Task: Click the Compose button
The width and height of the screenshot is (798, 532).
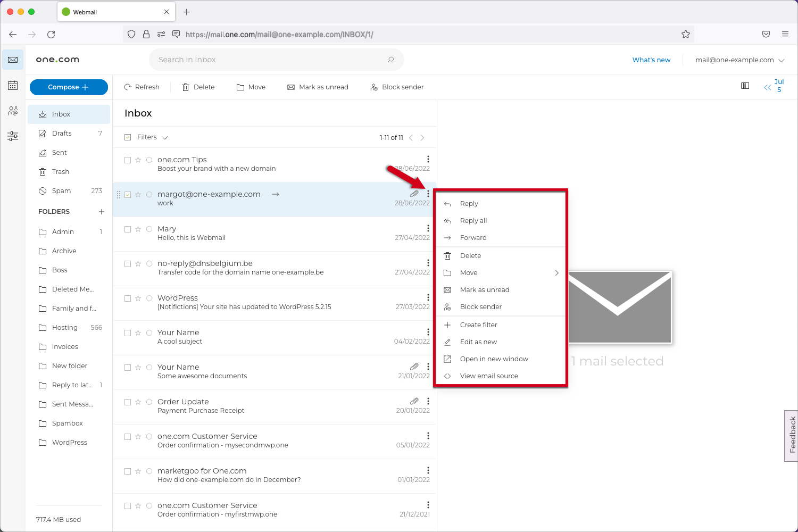Action: click(x=69, y=87)
